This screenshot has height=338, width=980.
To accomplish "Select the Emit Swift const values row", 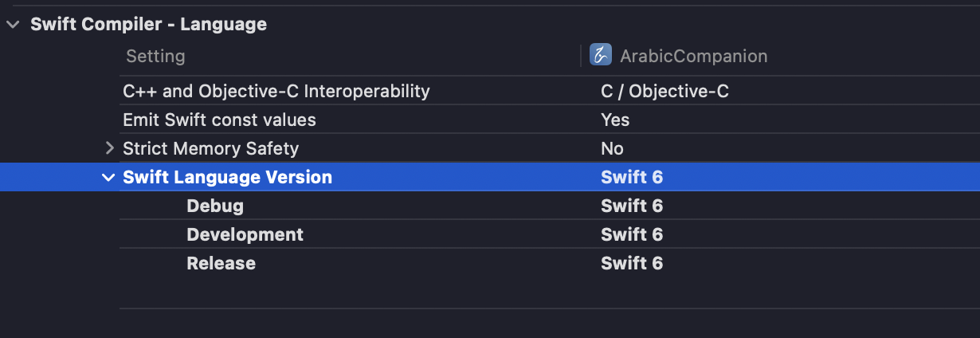I will pyautogui.click(x=219, y=120).
